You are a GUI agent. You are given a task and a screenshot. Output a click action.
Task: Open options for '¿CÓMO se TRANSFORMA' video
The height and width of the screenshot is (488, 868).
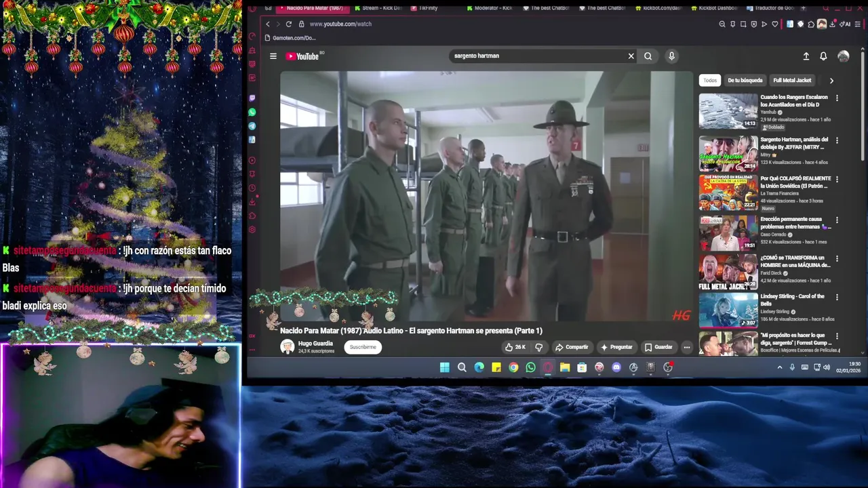[x=837, y=259]
